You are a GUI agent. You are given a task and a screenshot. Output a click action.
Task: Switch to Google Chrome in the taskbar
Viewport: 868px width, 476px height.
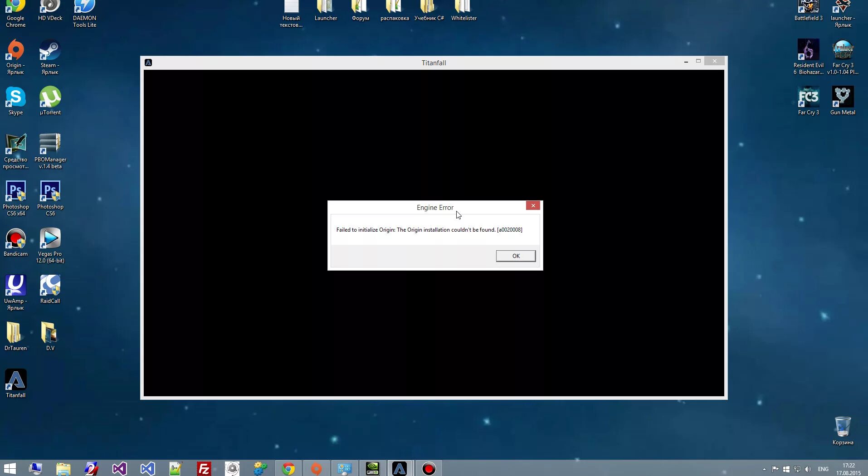[288, 468]
